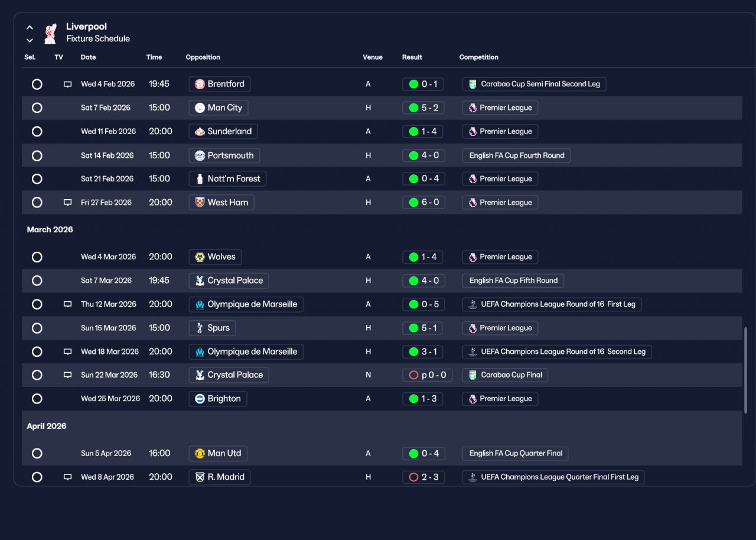Image resolution: width=756 pixels, height=540 pixels.
Task: Click Carabao Cup logo in Semi Final row
Action: 472,84
